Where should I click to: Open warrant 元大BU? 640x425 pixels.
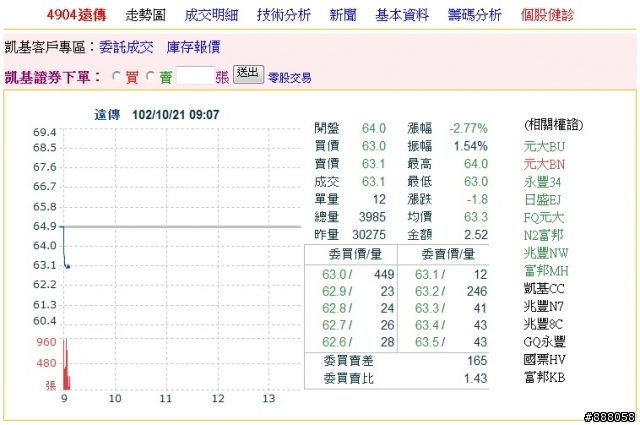tap(544, 146)
